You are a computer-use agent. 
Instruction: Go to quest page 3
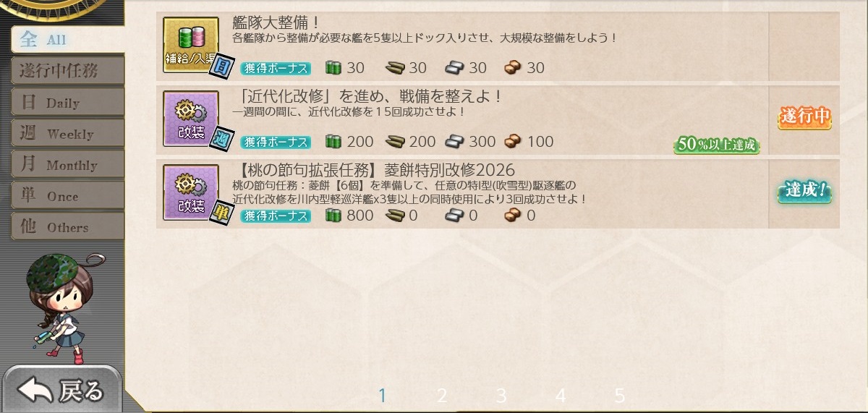501,396
